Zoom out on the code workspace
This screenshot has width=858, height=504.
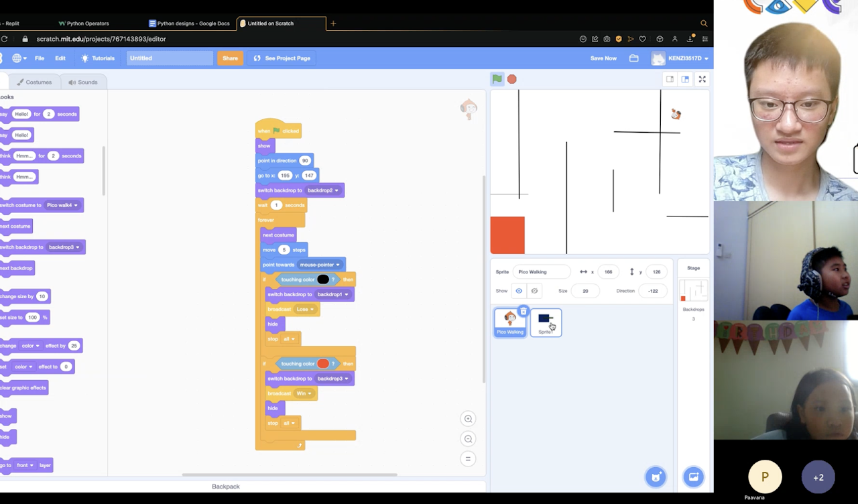[469, 439]
